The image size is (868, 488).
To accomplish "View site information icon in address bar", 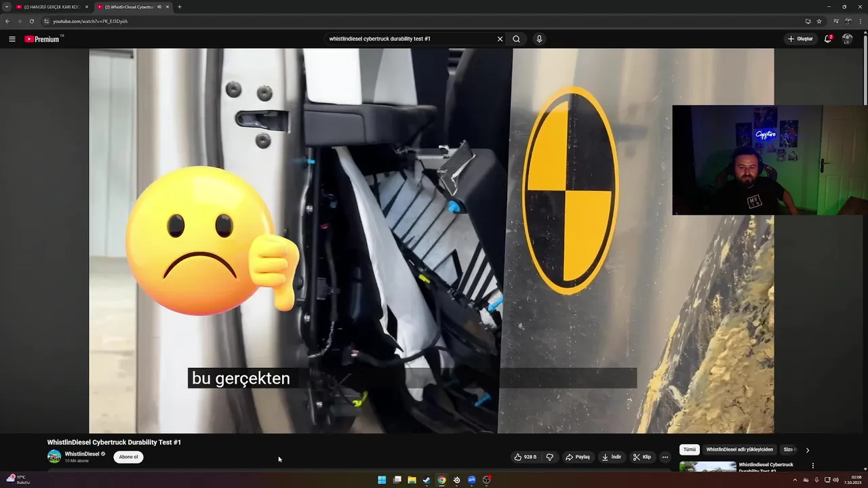I will [x=46, y=21].
